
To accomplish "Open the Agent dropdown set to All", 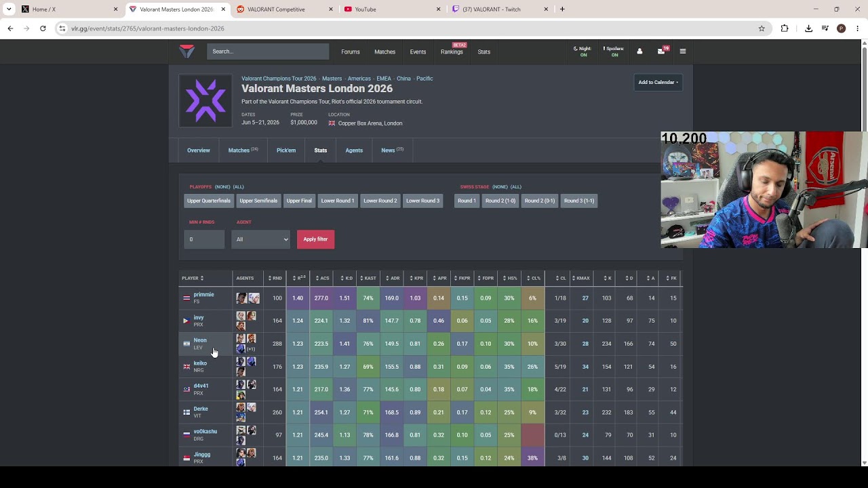I will tap(260, 239).
